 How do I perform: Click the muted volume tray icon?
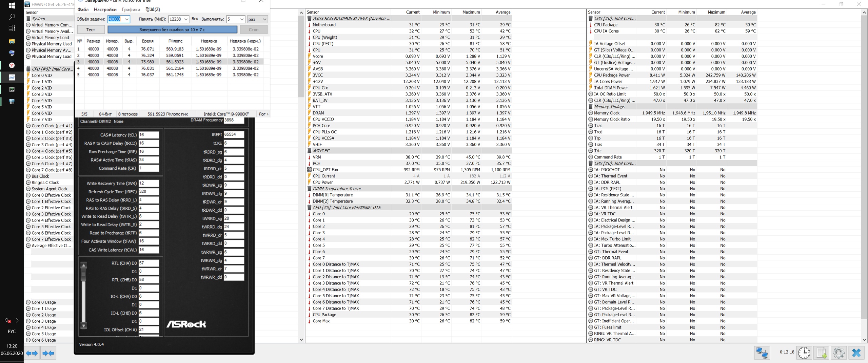(7, 320)
